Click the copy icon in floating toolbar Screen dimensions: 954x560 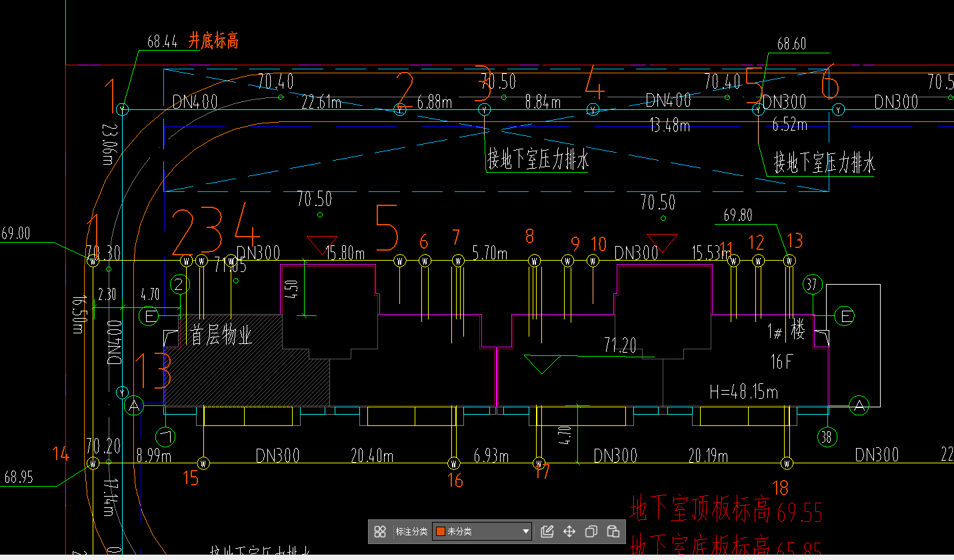pyautogui.click(x=591, y=531)
